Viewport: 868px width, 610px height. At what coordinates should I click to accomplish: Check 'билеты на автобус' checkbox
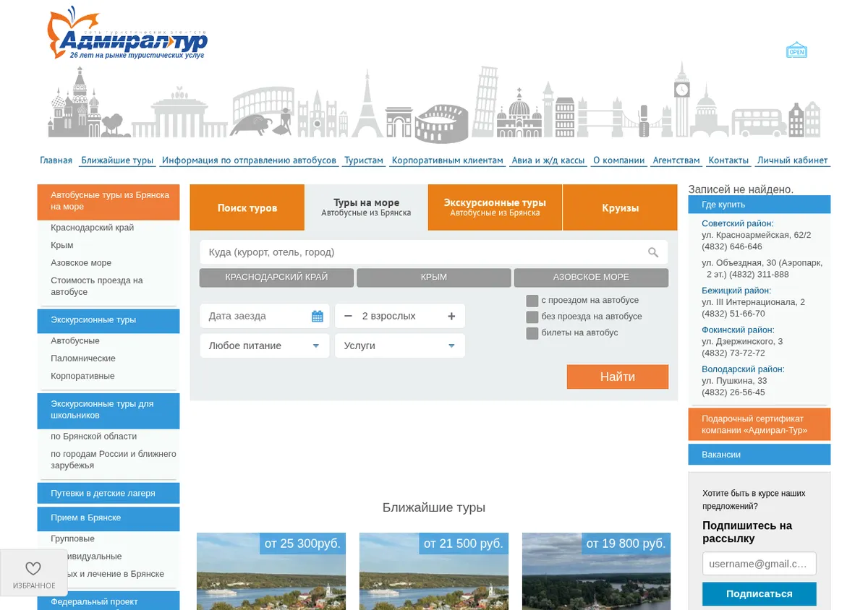532,333
